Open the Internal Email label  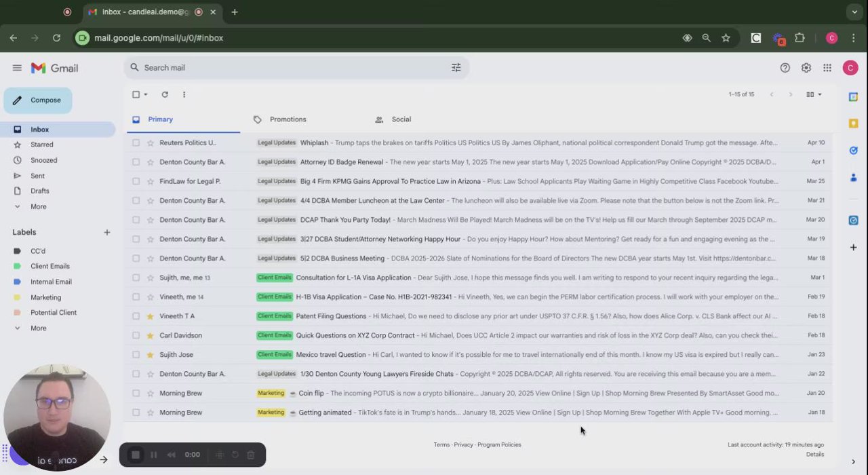(x=51, y=282)
